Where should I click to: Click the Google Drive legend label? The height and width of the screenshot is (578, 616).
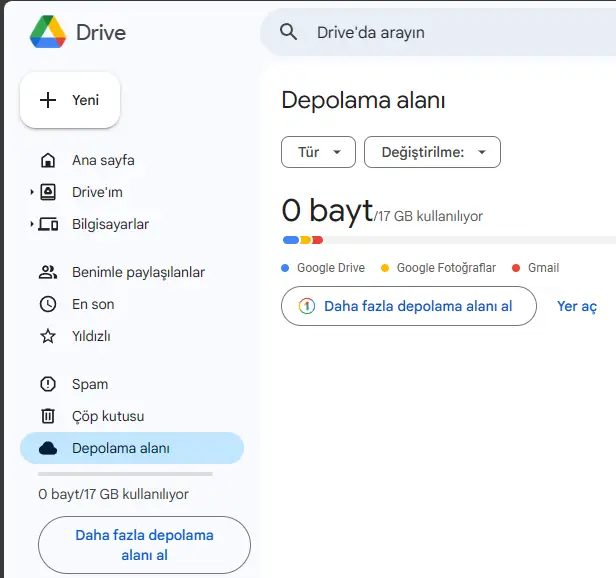coord(331,268)
